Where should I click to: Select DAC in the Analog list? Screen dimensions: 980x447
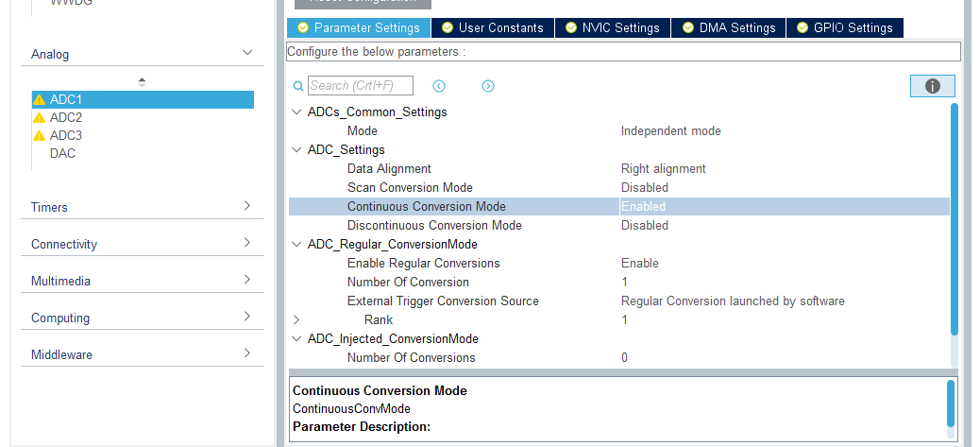click(x=62, y=154)
